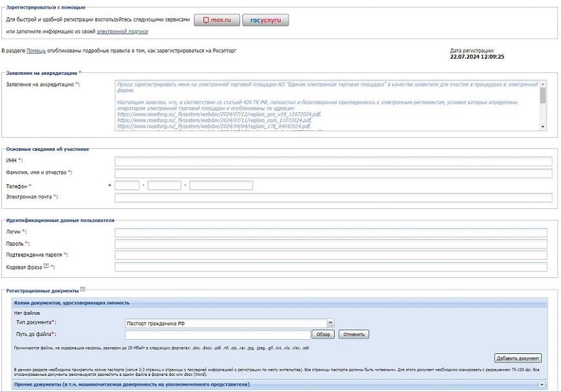Click the phone area code field
This screenshot has height=392, width=561.
pyautogui.click(x=164, y=185)
